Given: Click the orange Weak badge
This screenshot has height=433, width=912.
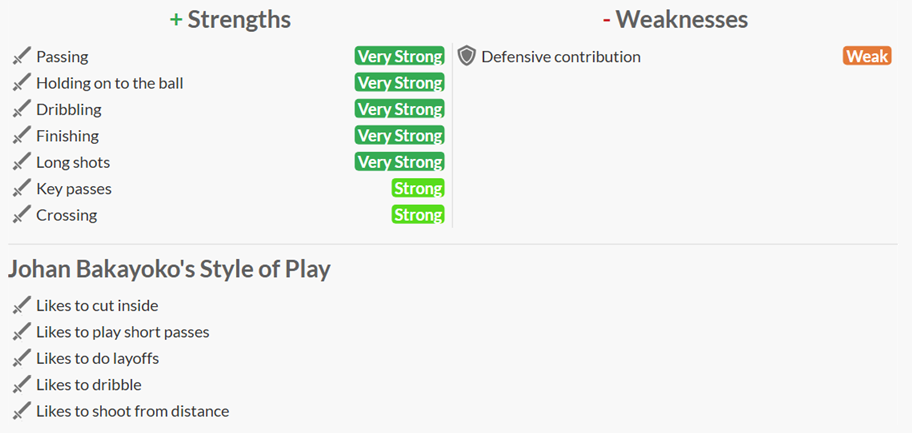Looking at the screenshot, I should click(866, 57).
